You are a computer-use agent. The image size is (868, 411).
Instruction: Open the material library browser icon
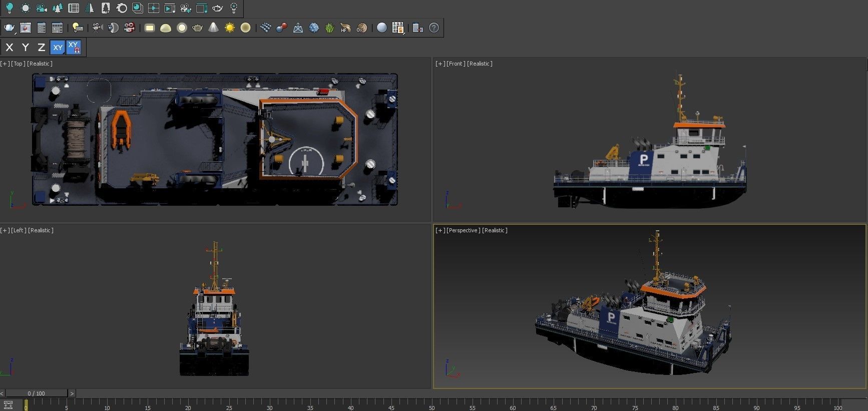click(398, 28)
